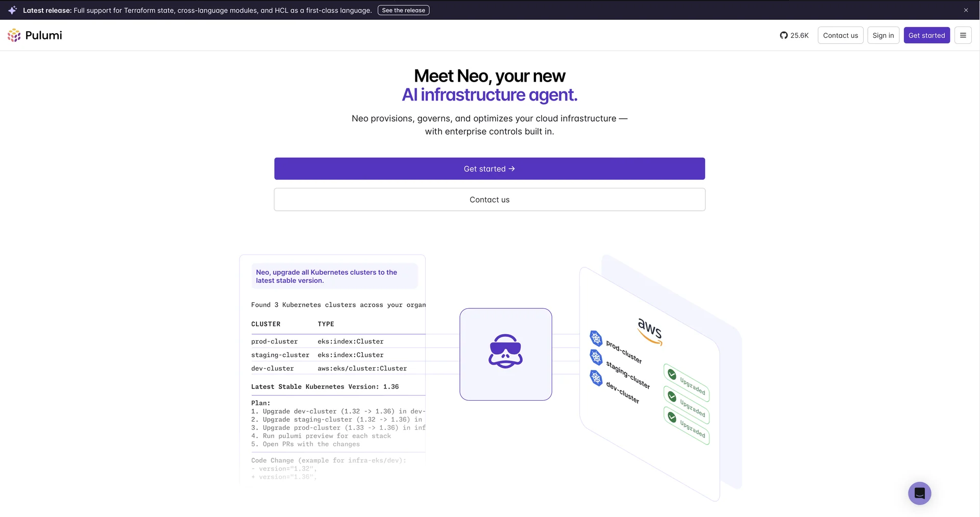980x517 pixels.
Task: Click the 'Code Change (example for infra-eks/dev)' line
Action: coord(329,460)
